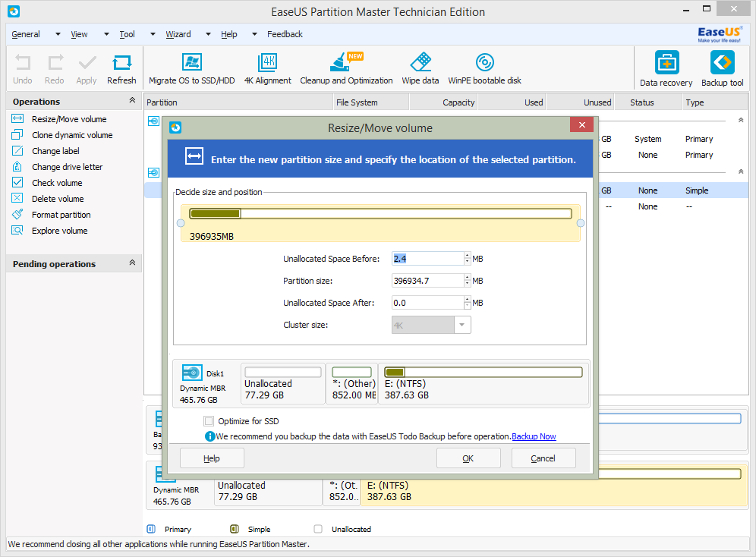The height and width of the screenshot is (557, 756).
Task: Click the partition size bar in dialog
Action: 380,213
